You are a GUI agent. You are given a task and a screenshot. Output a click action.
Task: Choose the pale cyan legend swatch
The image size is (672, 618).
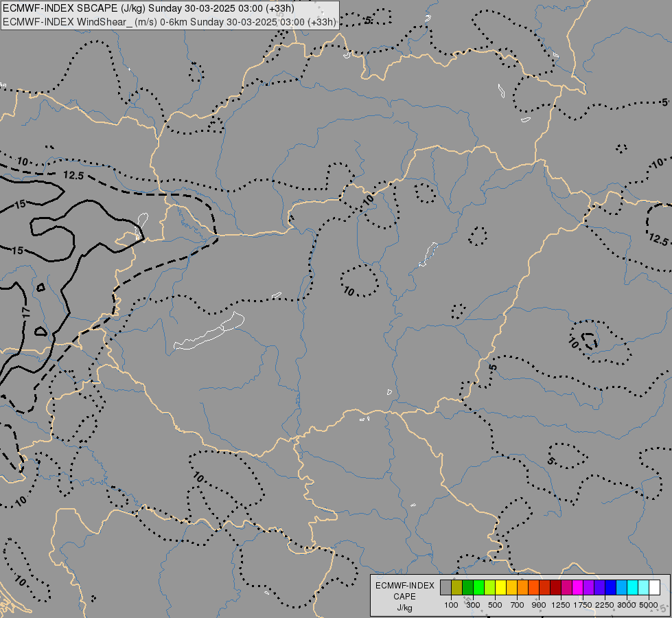coord(643,587)
